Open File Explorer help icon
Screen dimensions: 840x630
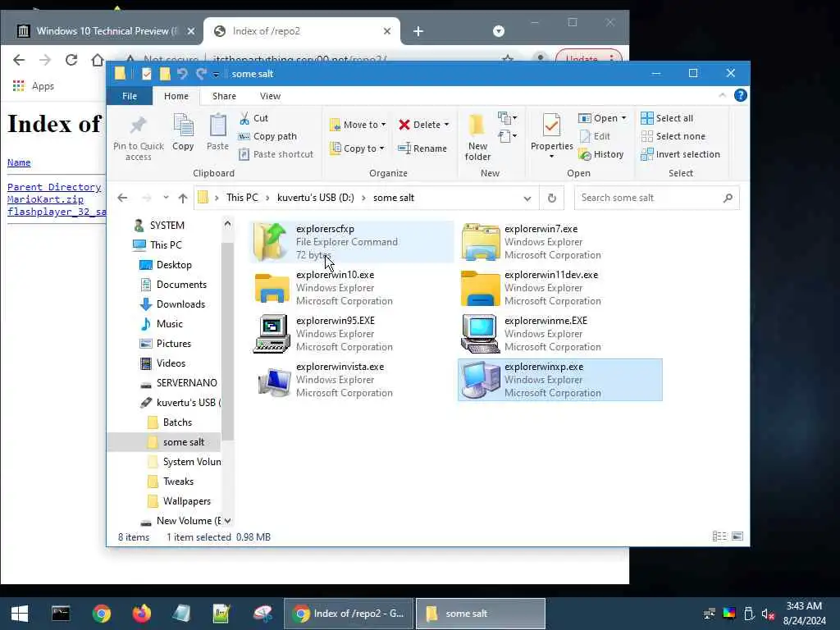click(741, 95)
